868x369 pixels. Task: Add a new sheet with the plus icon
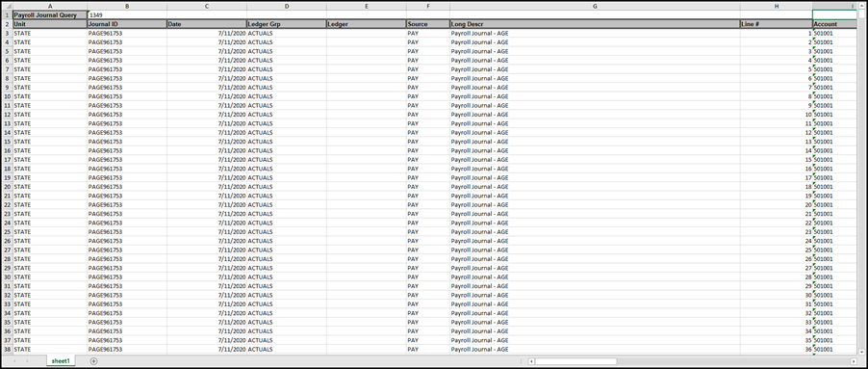click(93, 361)
